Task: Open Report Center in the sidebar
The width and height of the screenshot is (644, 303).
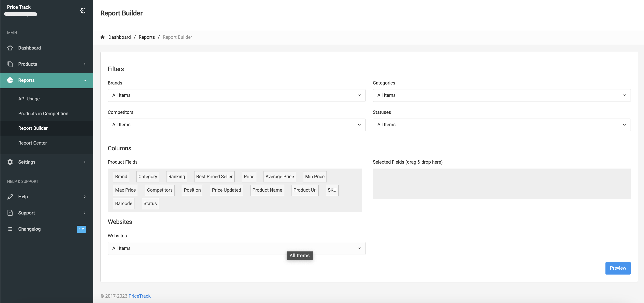Action: click(32, 143)
